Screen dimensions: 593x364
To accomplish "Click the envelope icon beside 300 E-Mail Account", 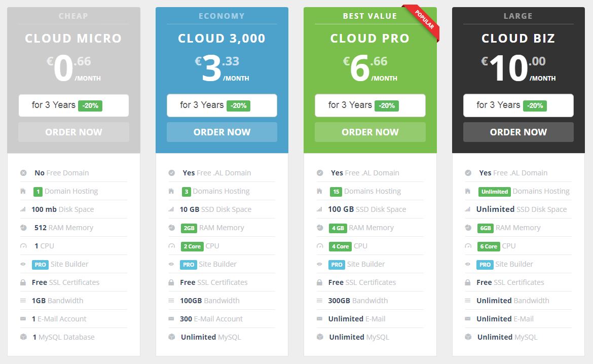I will pyautogui.click(x=171, y=319).
